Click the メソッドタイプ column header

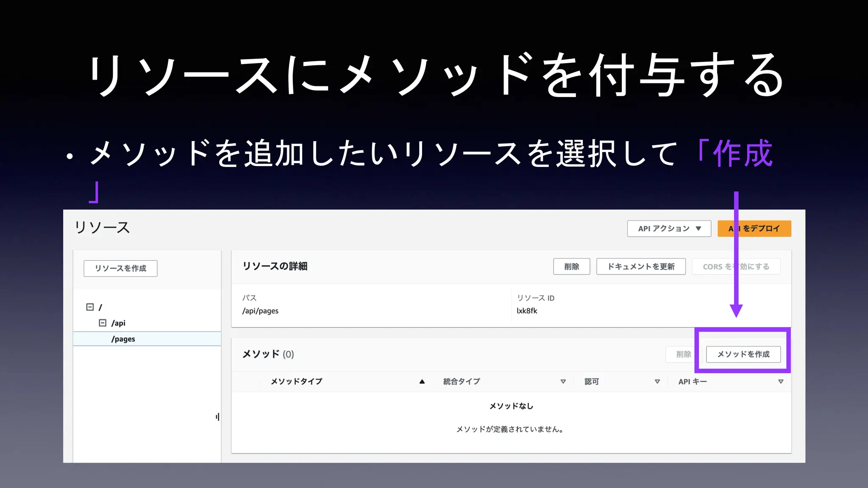(x=296, y=382)
